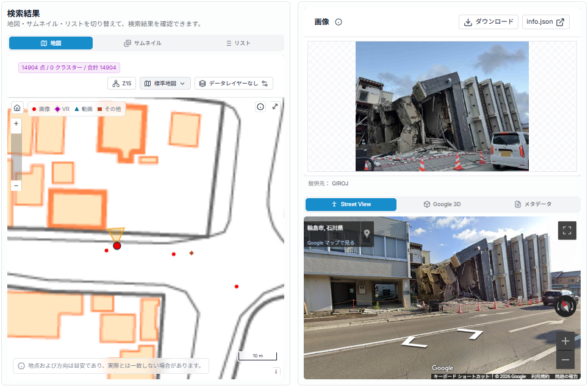Click the GIROJ provider text
Image resolution: width=588 pixels, height=386 pixels.
click(340, 184)
